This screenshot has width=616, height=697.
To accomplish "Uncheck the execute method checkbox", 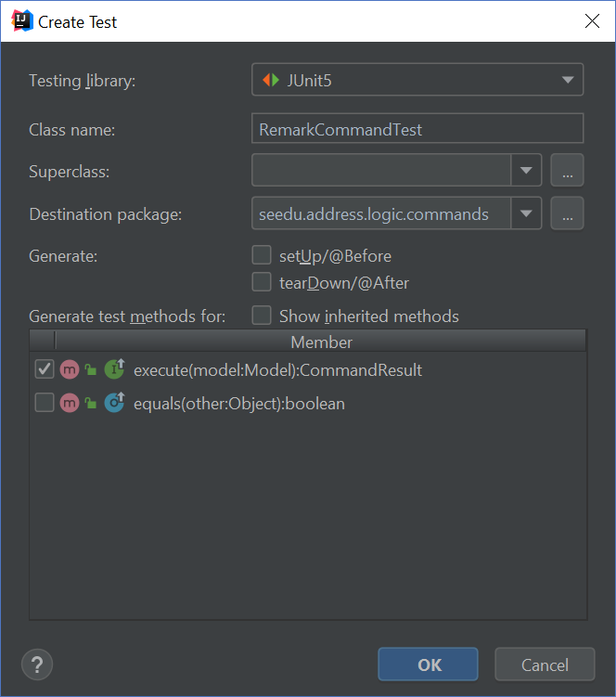I will 44,369.
